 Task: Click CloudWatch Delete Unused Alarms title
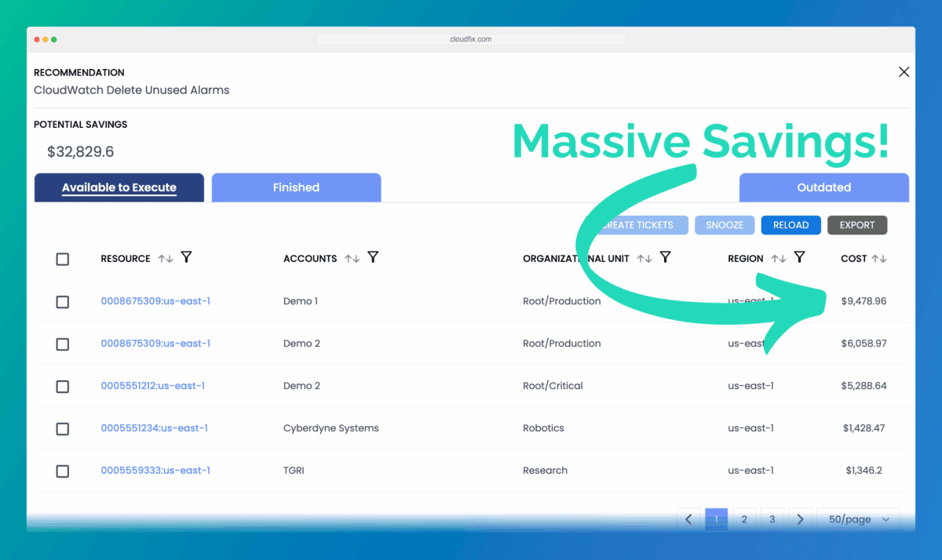[132, 90]
